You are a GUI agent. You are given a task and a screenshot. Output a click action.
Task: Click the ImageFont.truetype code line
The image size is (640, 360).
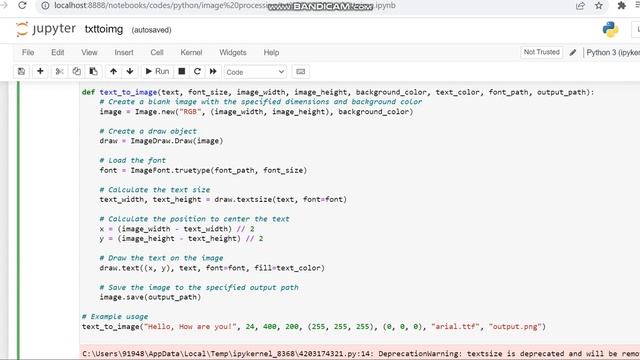click(203, 170)
